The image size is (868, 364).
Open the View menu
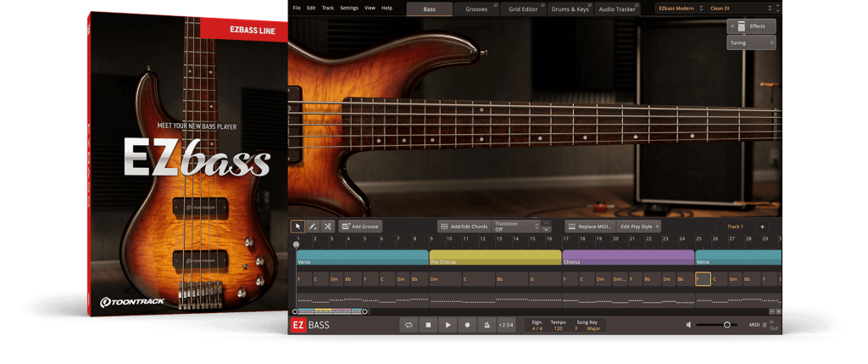tap(370, 8)
